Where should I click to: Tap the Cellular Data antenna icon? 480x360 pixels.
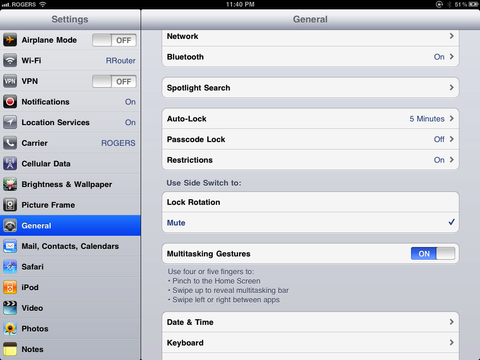click(10, 164)
